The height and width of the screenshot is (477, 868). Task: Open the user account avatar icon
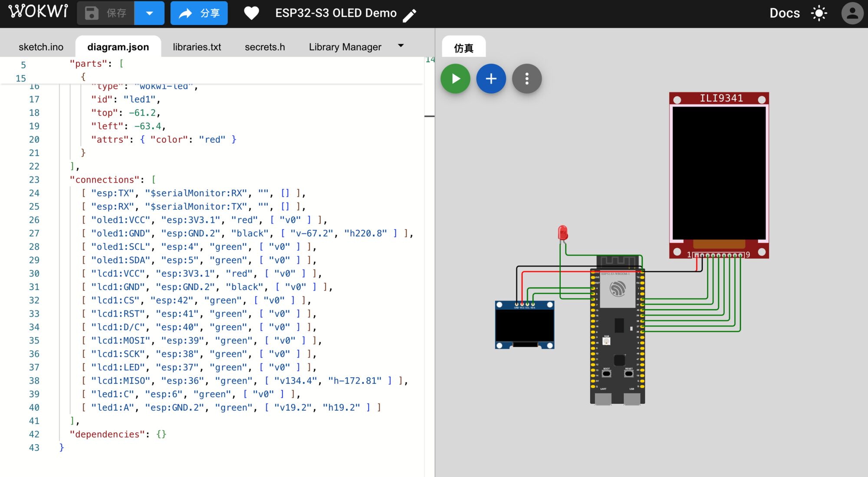point(852,13)
